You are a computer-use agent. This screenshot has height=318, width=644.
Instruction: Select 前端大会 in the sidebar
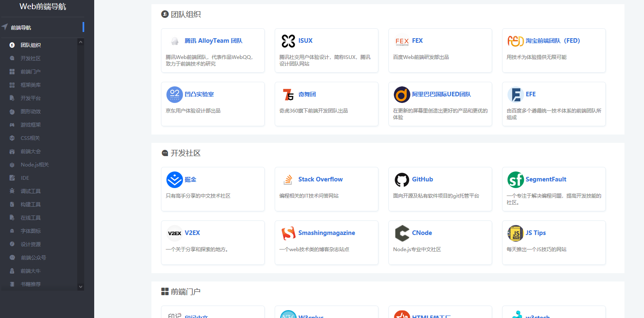click(31, 152)
